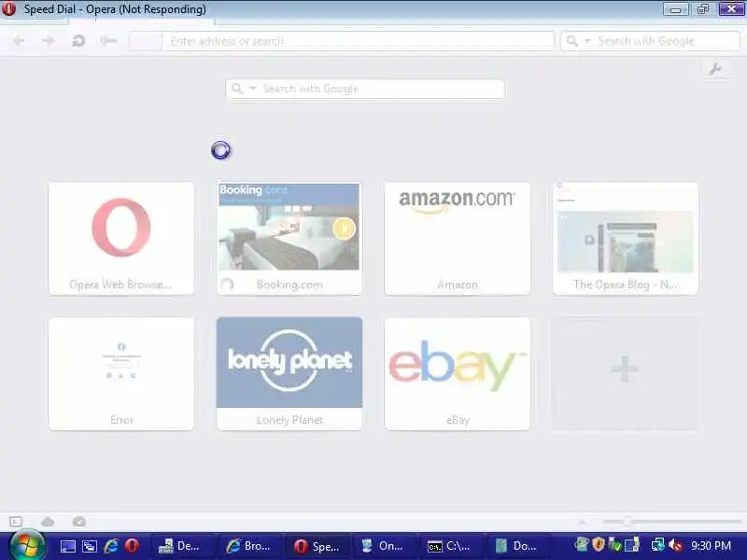Open Booking.com speed dial tile
The width and height of the screenshot is (747, 560).
point(289,238)
